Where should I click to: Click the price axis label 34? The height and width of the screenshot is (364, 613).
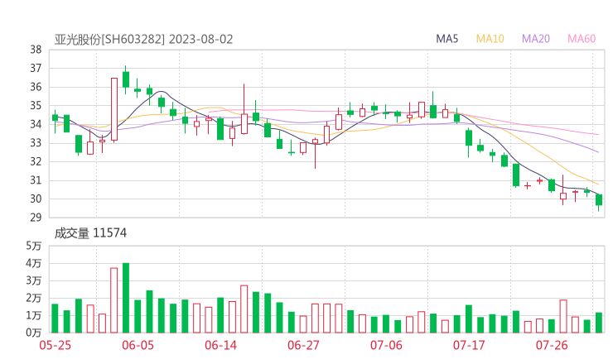tap(36, 124)
